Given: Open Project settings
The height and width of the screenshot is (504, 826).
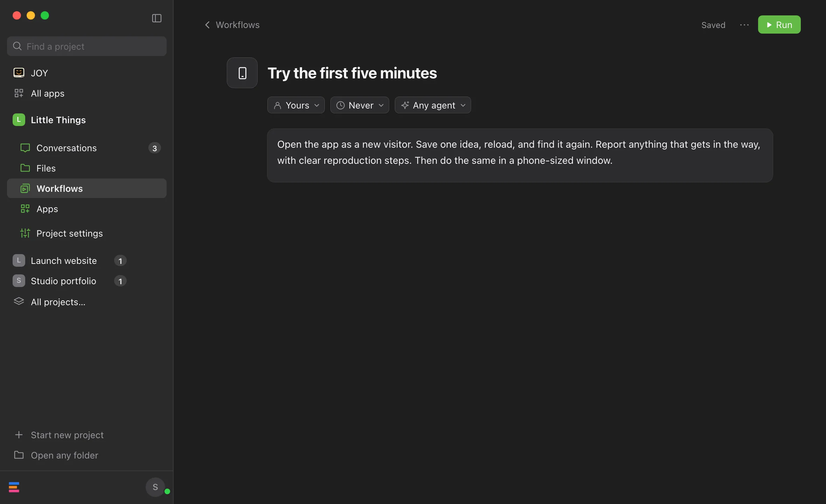Looking at the screenshot, I should point(87,233).
